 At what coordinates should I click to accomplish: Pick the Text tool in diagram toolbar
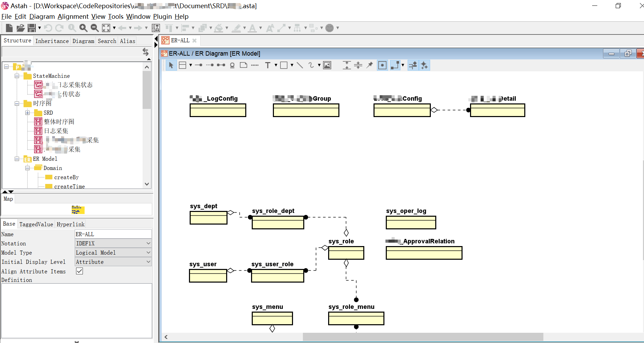(x=268, y=65)
